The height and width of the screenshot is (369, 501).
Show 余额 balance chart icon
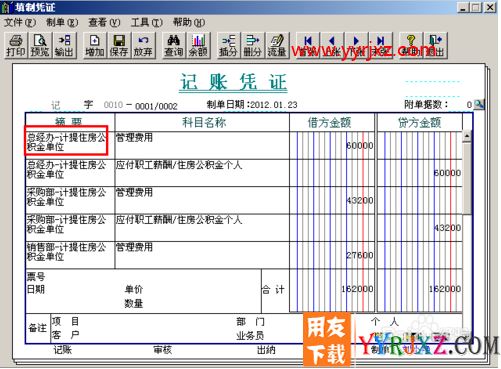pyautogui.click(x=198, y=45)
